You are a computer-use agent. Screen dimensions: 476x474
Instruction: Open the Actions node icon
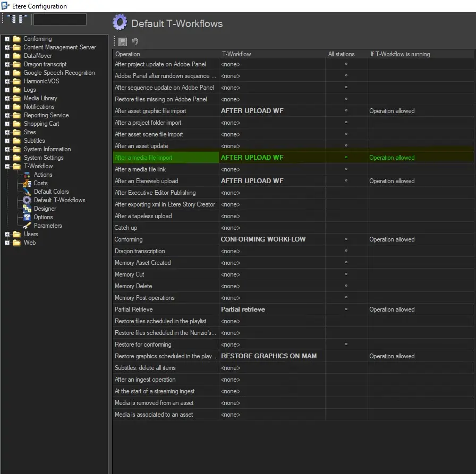point(27,175)
